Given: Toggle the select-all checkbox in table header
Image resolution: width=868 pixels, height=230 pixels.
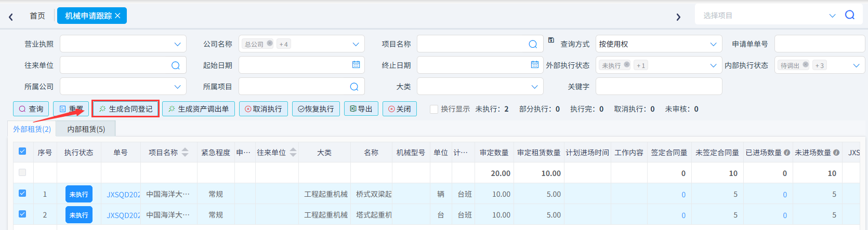Looking at the screenshot, I should [22, 151].
